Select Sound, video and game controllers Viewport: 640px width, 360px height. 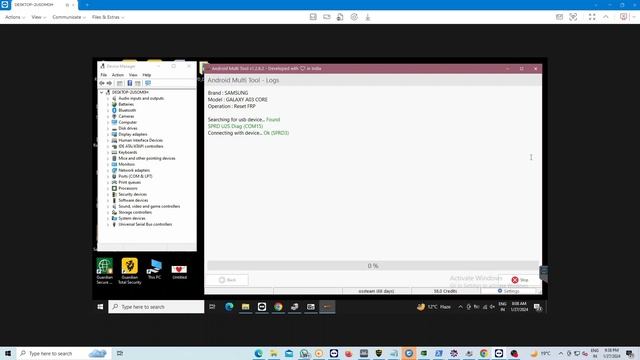click(149, 207)
